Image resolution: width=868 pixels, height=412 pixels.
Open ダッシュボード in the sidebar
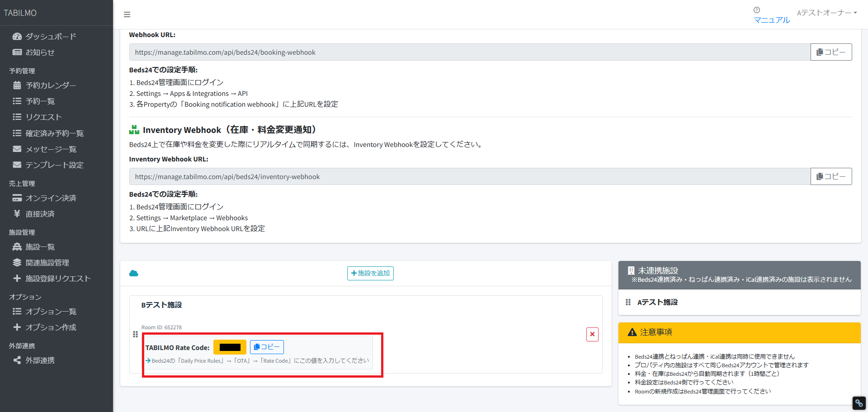click(x=51, y=36)
